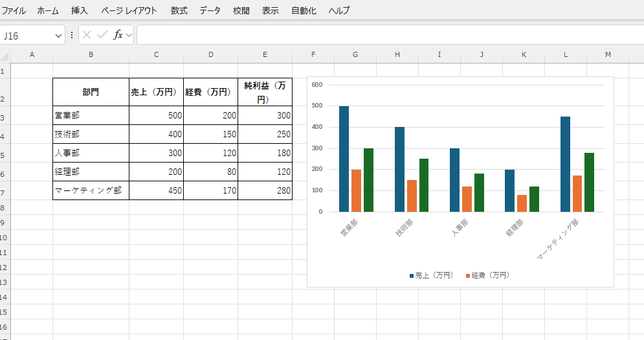Viewport: 644px width, 340px height.
Task: Select row 10 header
Action: tap(5, 237)
